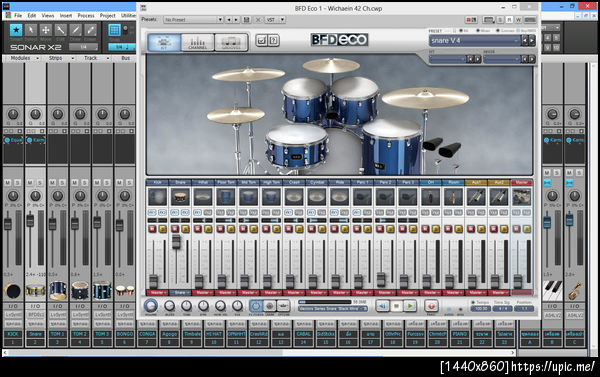Viewport: 600px width, 377px height.
Task: Click the Snare channel fader handle
Action: tap(176, 242)
